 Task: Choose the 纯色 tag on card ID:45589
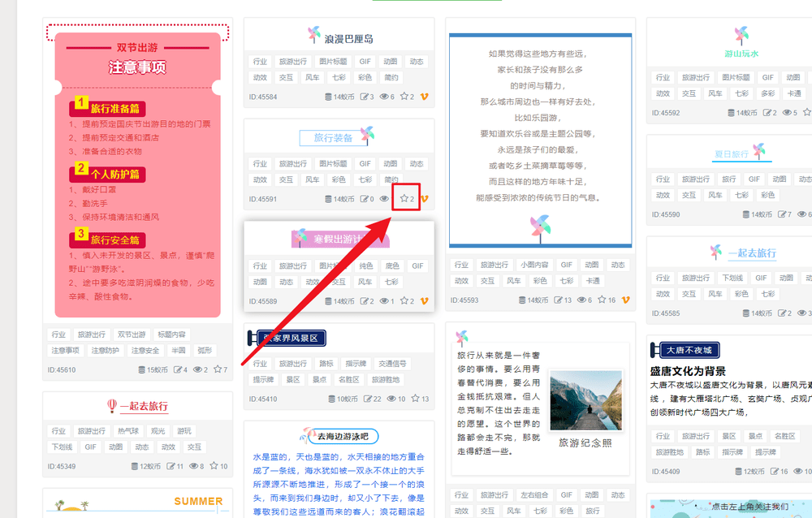coord(366,265)
